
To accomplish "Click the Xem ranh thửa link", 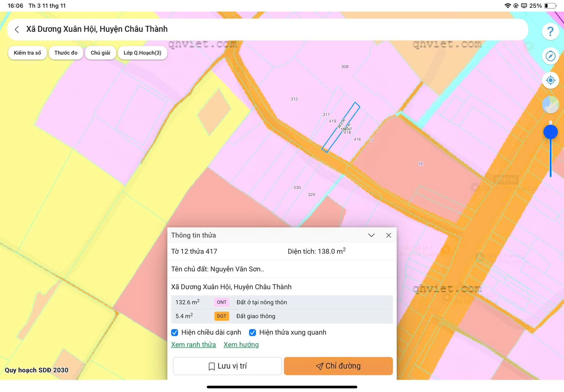I will click(x=194, y=345).
